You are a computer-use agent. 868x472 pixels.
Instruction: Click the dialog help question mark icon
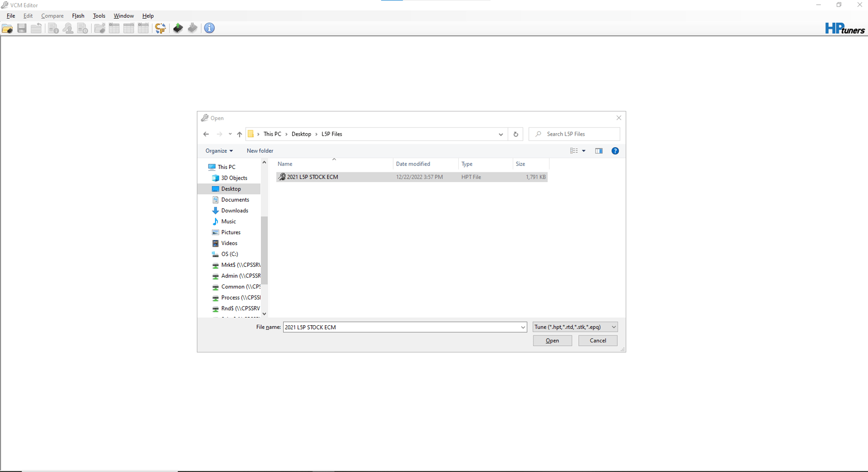pyautogui.click(x=615, y=151)
